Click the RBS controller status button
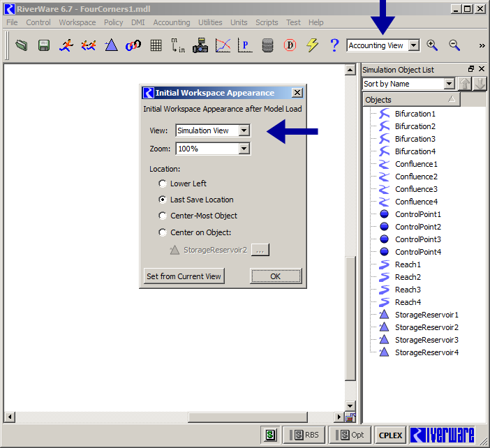 [x=304, y=435]
